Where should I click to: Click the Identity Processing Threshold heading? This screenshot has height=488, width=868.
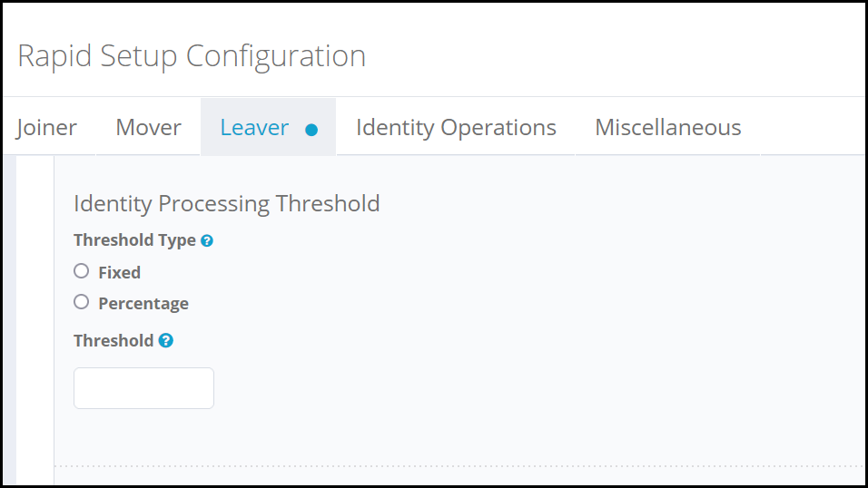(x=226, y=203)
